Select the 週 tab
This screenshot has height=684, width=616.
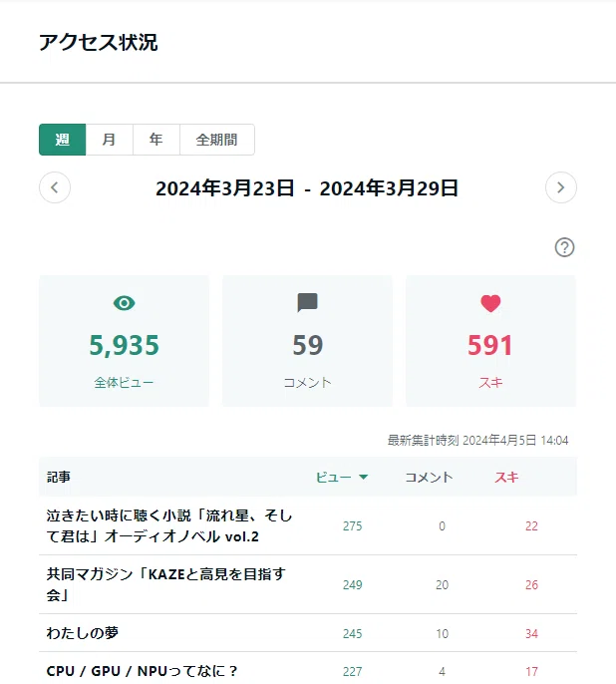(63, 140)
